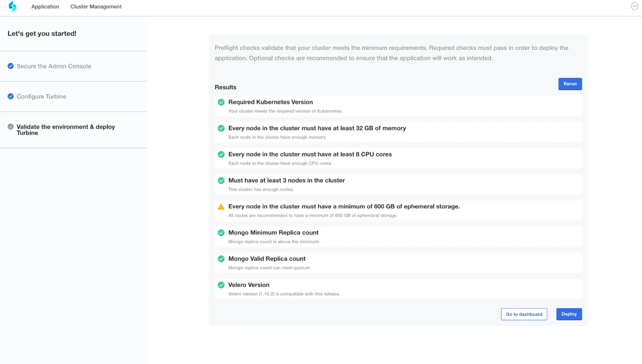Screen dimensions: 642x364
Task: Click the Mongo Minimum Replica count title
Action: (x=273, y=232)
